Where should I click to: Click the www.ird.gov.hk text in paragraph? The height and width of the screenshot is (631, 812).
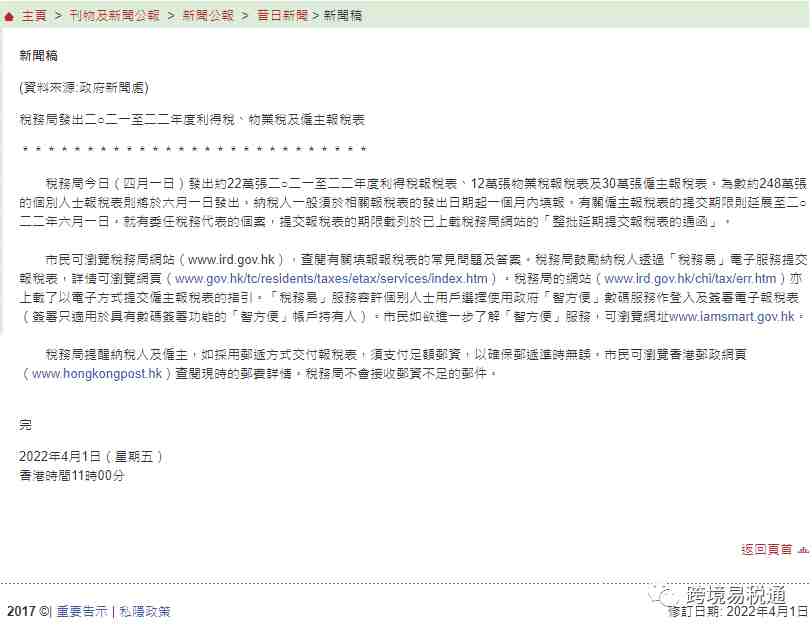tap(231, 260)
